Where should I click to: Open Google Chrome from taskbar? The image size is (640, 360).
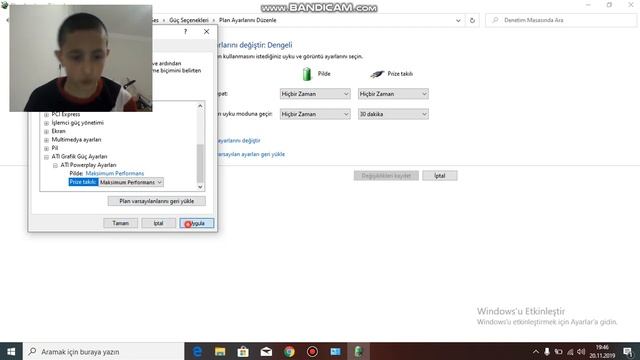pyautogui.click(x=289, y=351)
